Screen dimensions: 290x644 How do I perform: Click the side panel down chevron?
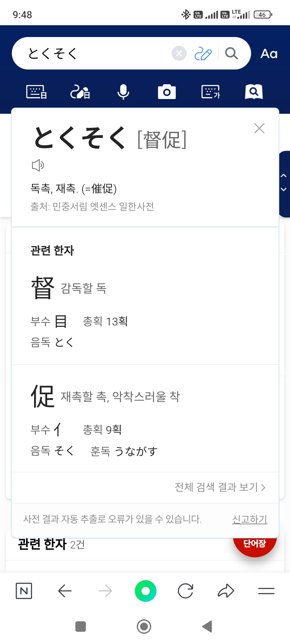point(284,189)
